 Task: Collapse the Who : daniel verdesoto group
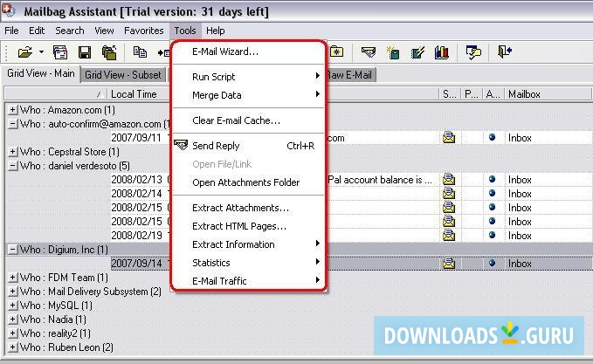click(12, 166)
